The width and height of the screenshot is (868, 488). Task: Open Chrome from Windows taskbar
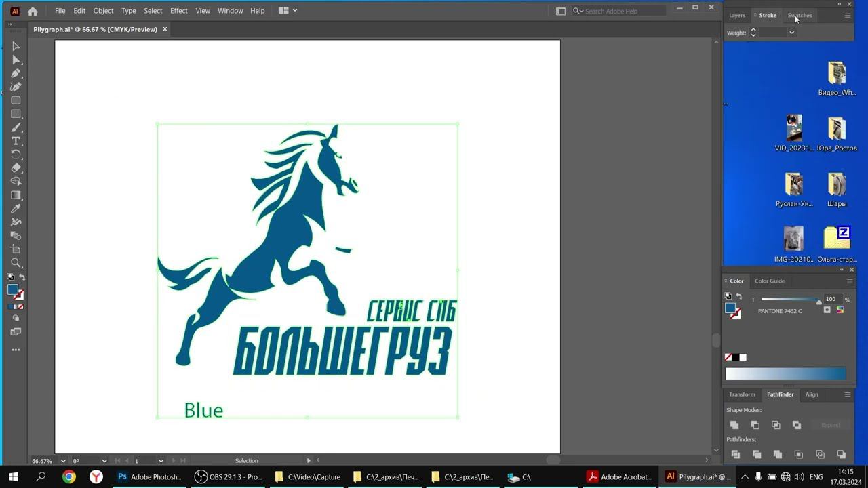pyautogui.click(x=68, y=477)
